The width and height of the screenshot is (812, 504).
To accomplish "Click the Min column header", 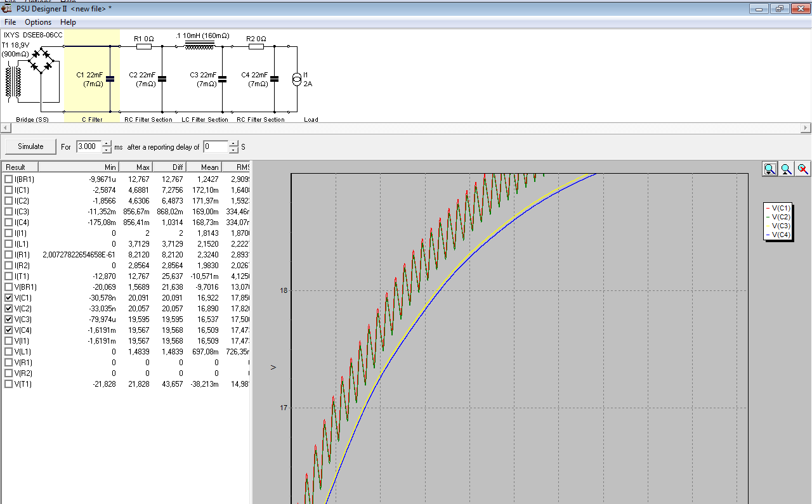I will [x=79, y=167].
